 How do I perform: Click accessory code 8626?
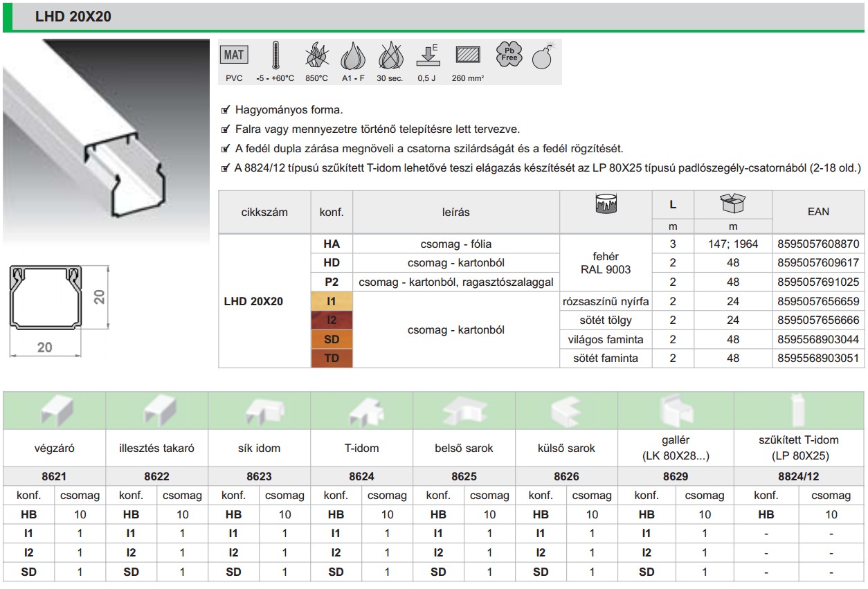point(567,476)
